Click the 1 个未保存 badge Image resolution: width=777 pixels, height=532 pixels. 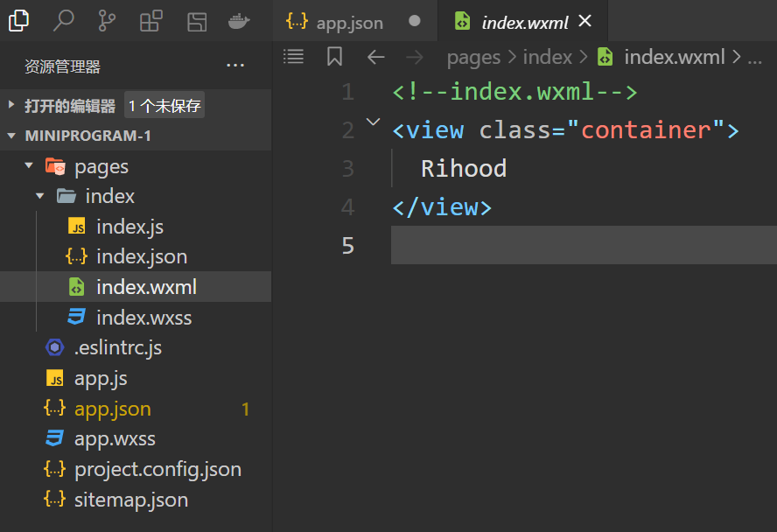[x=164, y=105]
